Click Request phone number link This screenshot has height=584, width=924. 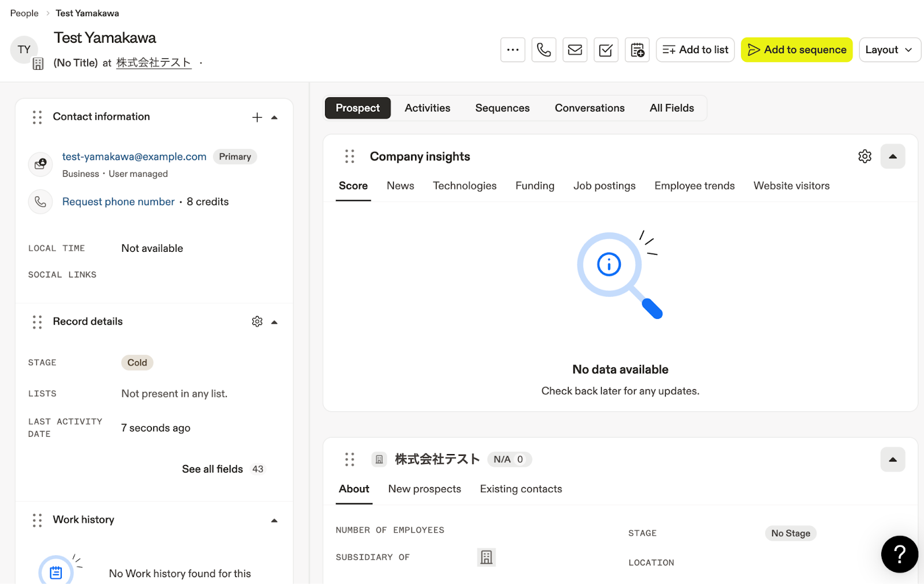tap(118, 202)
